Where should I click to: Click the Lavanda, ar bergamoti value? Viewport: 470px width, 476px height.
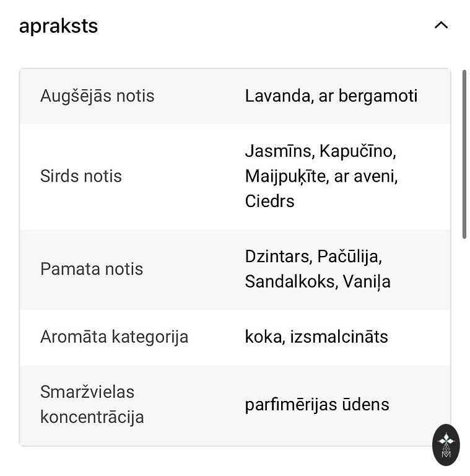pos(331,96)
